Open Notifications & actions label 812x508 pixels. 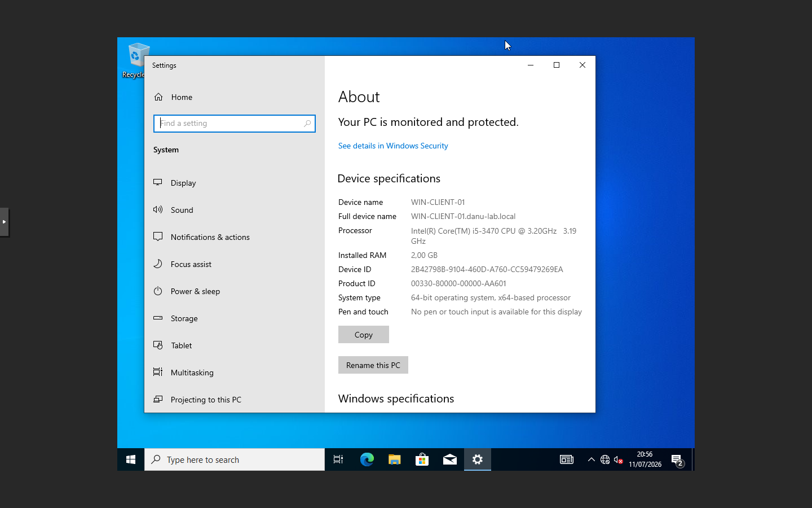[210, 237]
